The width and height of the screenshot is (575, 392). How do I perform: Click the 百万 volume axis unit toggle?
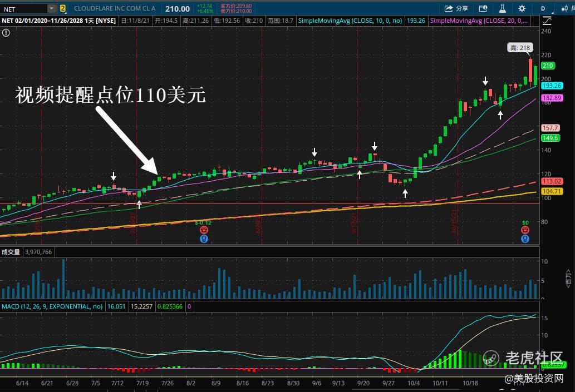(568, 278)
